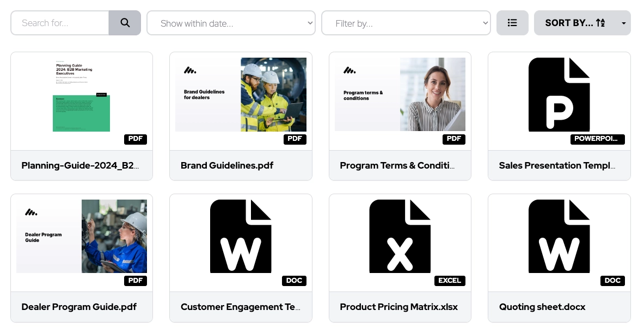Click the EXCEL badge on Pricing Matrix card
Screen dimensions: 644x335
(x=450, y=281)
